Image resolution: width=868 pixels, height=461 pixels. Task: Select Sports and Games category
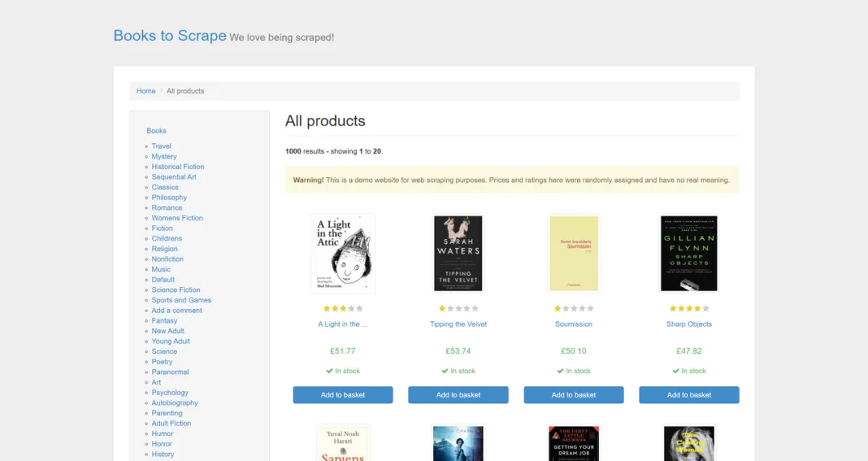point(182,300)
